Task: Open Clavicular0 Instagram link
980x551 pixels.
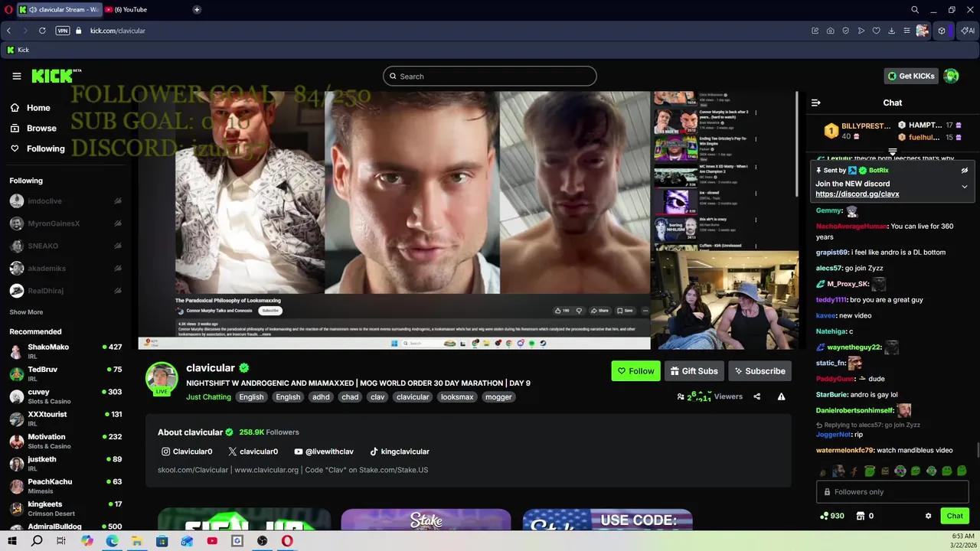Action: pyautogui.click(x=186, y=452)
